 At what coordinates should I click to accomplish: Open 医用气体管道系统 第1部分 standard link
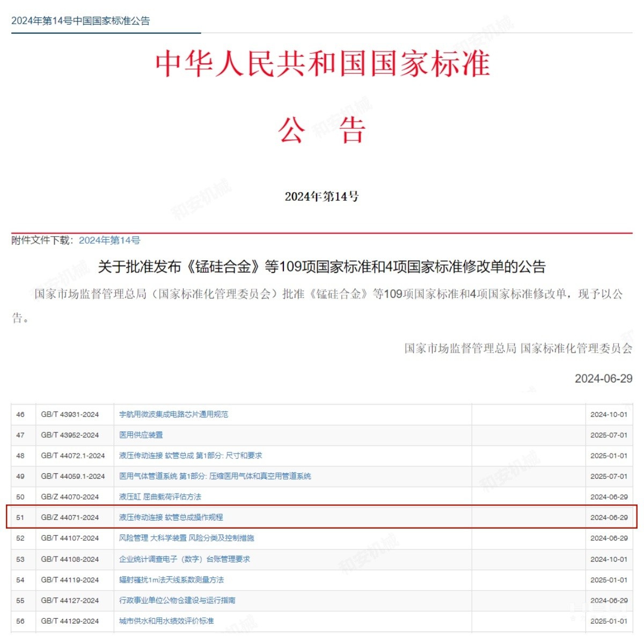215,476
